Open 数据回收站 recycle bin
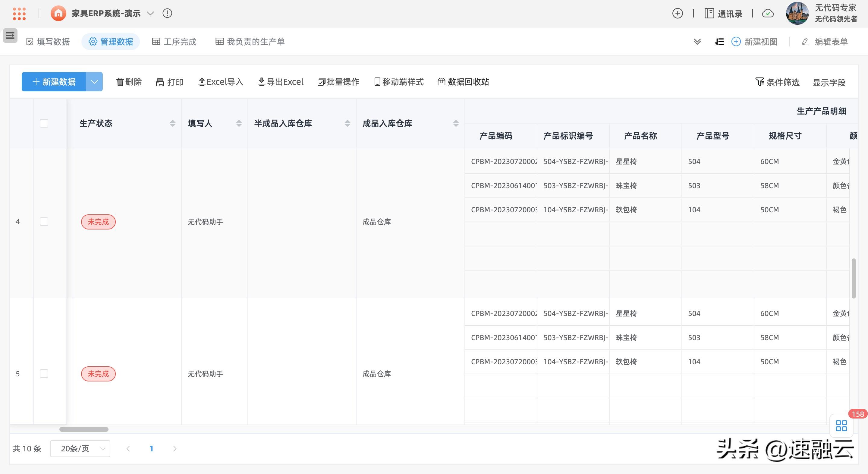Image resolution: width=868 pixels, height=474 pixels. click(x=463, y=82)
